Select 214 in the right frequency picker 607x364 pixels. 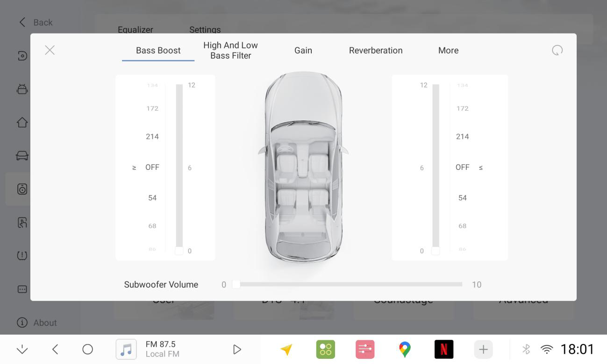coord(463,137)
